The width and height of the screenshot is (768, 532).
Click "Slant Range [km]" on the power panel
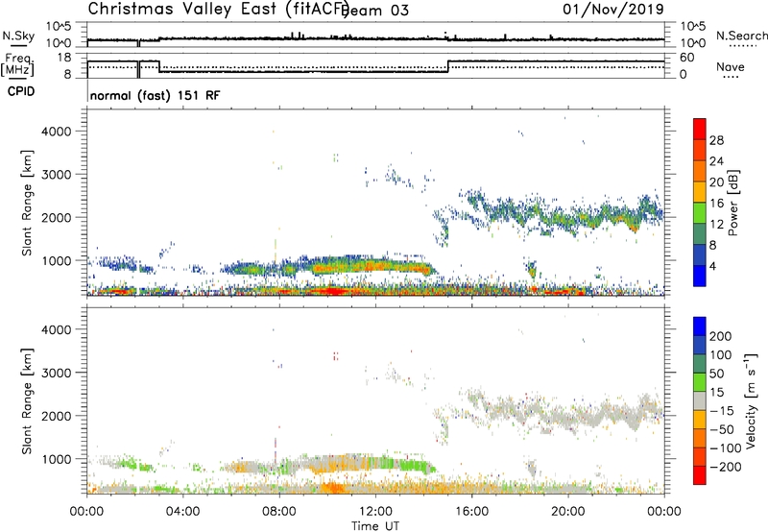(x=27, y=204)
